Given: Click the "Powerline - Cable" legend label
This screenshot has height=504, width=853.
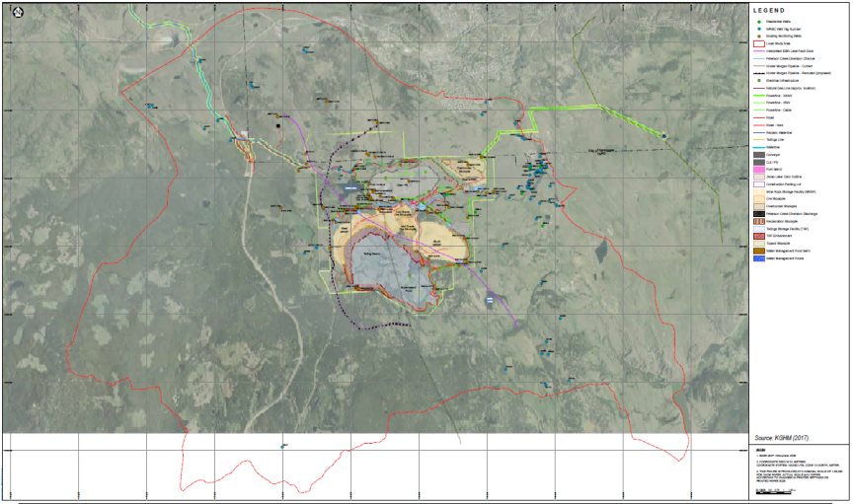Looking at the screenshot, I should pyautogui.click(x=779, y=109).
